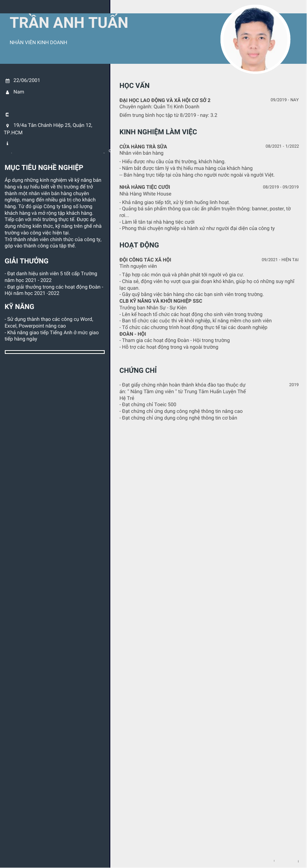Viewport: 307px width, 868px height.
Task: Click the white bar under KỸ NĂNG
Action: 55,352
